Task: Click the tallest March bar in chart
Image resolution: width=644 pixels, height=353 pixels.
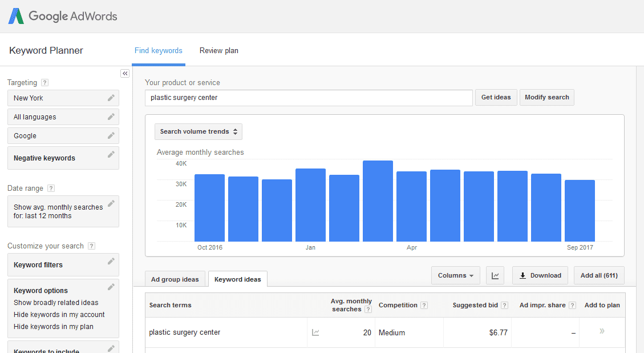Action: (x=378, y=201)
